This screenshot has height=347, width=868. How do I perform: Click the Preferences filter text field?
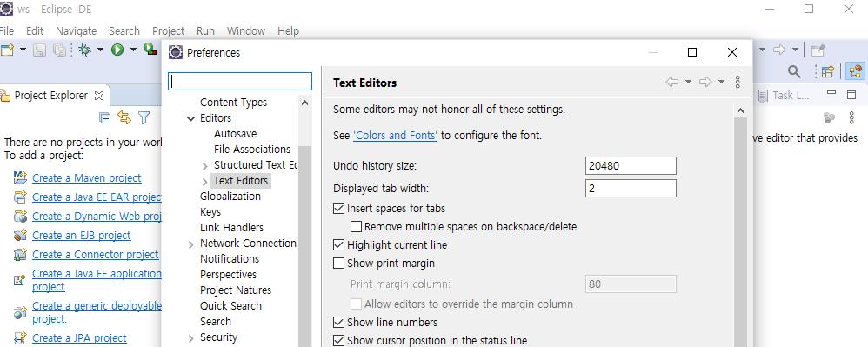pos(240,82)
